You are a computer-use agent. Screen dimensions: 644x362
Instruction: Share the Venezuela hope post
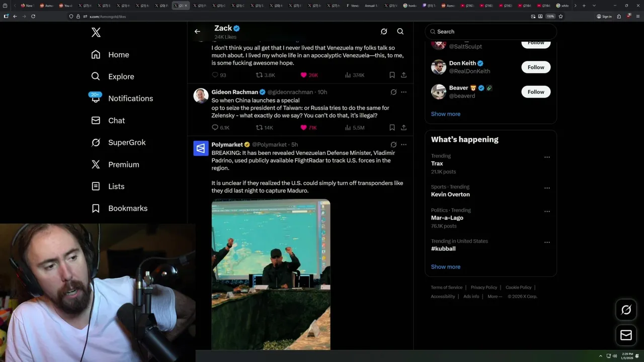(x=404, y=75)
